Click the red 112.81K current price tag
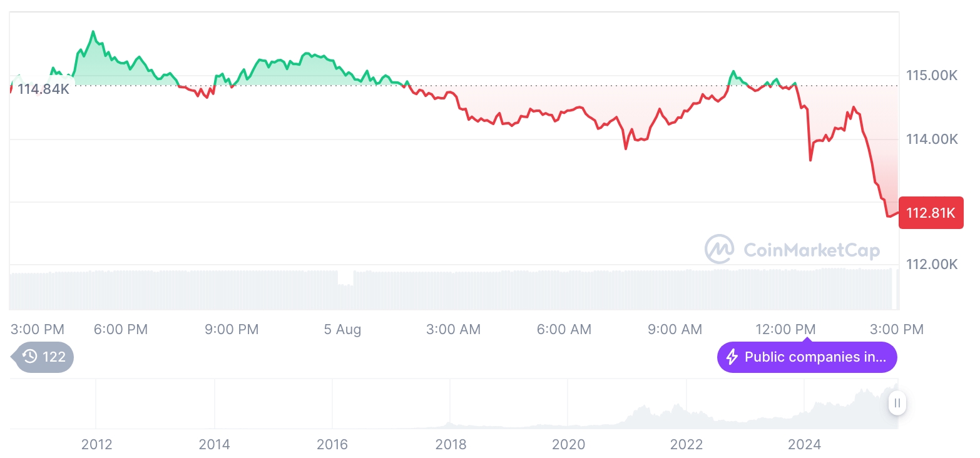This screenshot has height=458, width=980. [x=931, y=213]
